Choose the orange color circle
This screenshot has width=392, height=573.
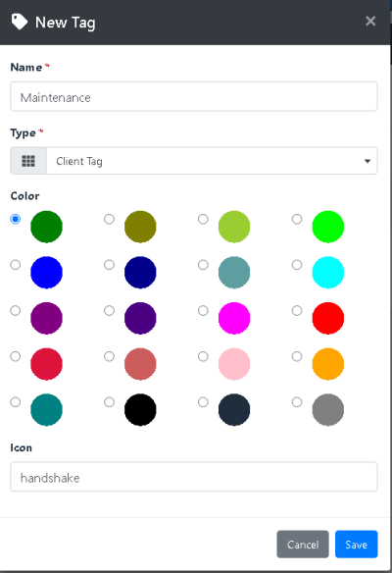[328, 364]
